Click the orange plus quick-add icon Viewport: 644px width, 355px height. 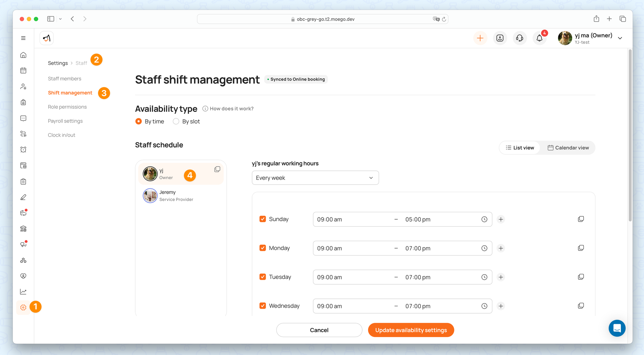pos(480,38)
